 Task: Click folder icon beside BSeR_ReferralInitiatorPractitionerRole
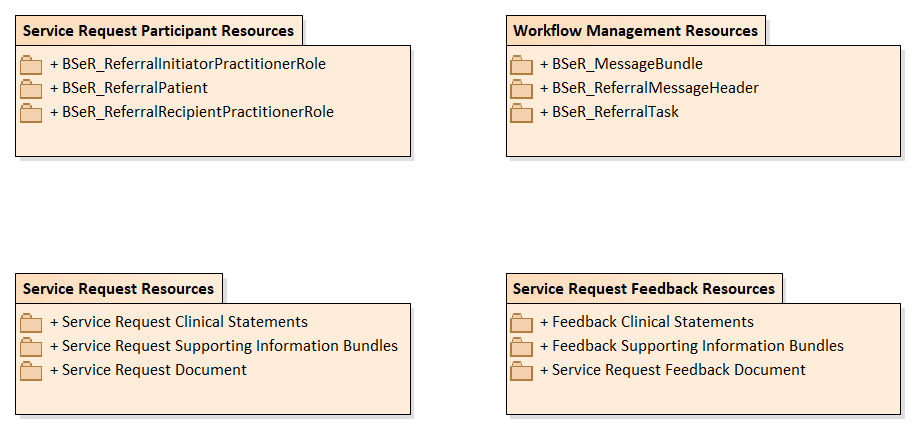point(31,65)
